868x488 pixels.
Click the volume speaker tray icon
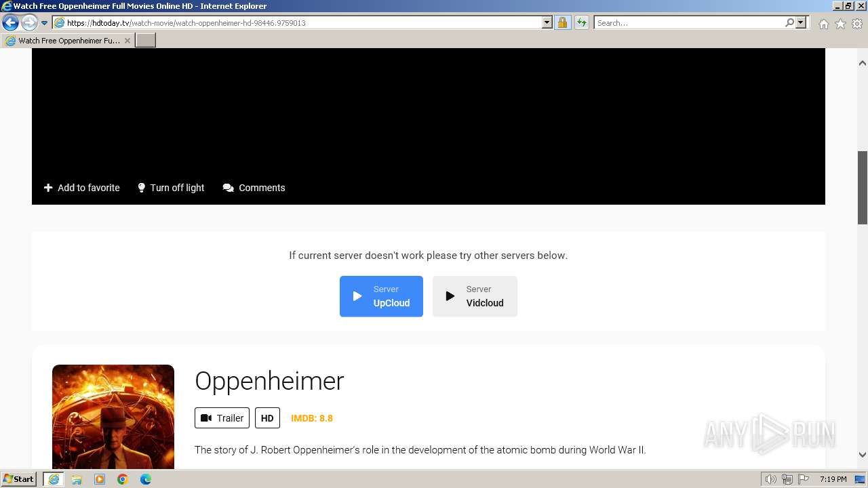770,479
